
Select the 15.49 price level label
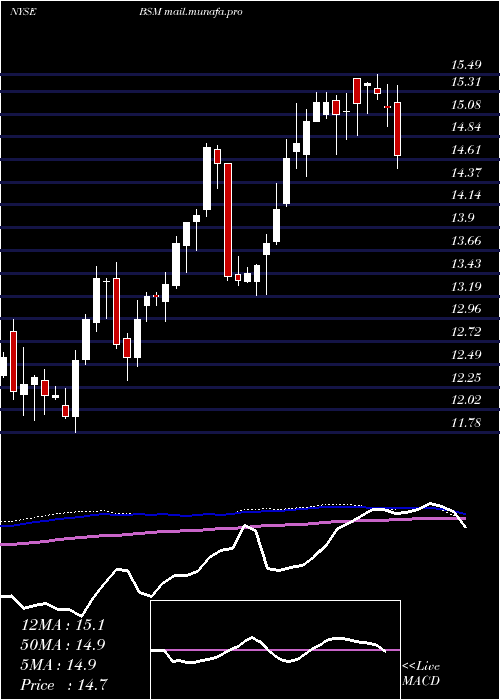pos(466,65)
